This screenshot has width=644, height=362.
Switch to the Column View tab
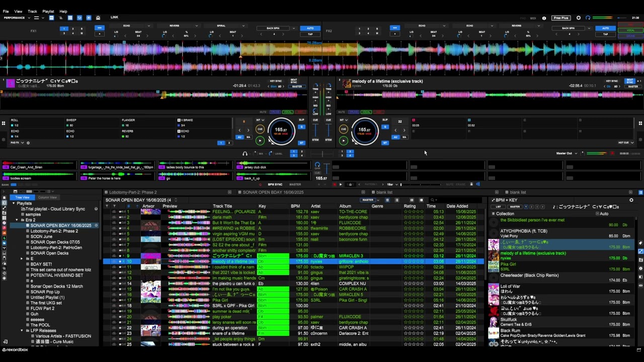click(47, 198)
